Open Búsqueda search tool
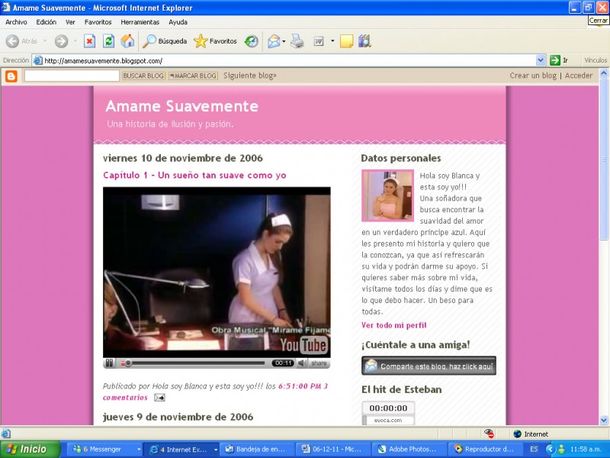Viewport: 610px width, 458px height. (x=165, y=41)
